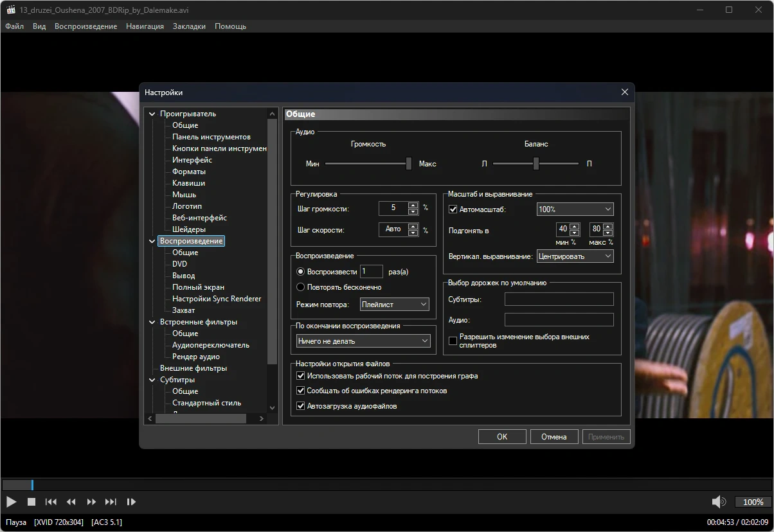Screen dimensions: 774x532
Task: Click the rewind (decrease speed) icon
Action: click(71, 502)
